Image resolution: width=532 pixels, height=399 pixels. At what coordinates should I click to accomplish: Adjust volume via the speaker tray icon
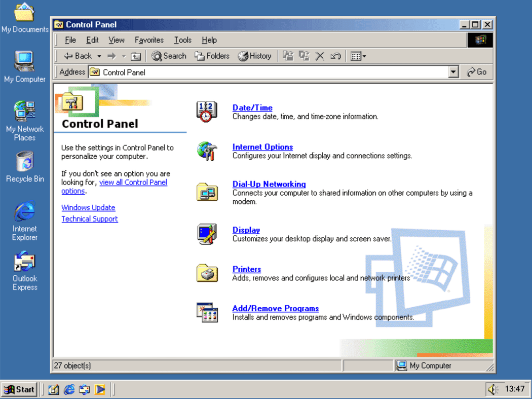(x=492, y=389)
